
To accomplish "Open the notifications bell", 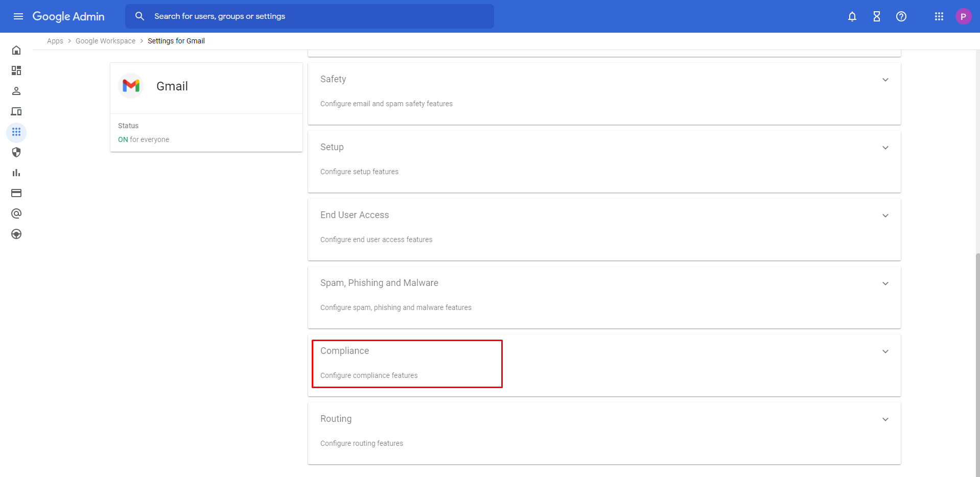I will [x=852, y=16].
